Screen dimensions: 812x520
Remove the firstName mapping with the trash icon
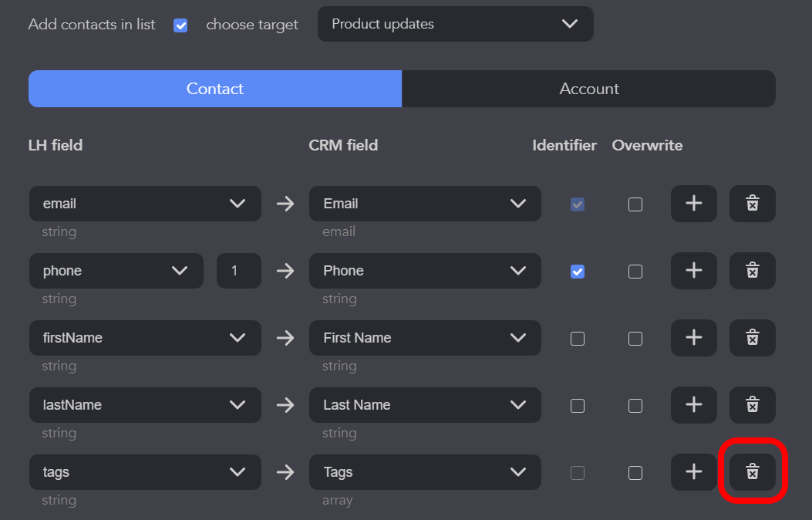click(x=752, y=338)
